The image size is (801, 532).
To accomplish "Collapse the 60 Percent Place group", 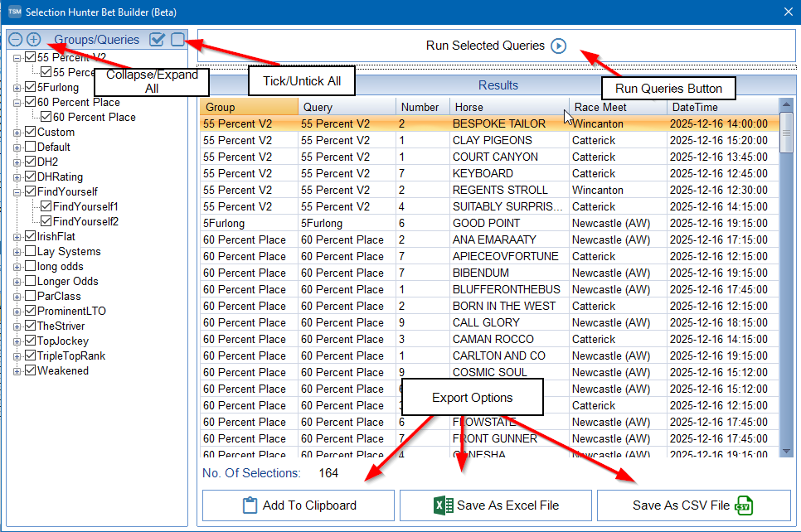I will tap(18, 102).
